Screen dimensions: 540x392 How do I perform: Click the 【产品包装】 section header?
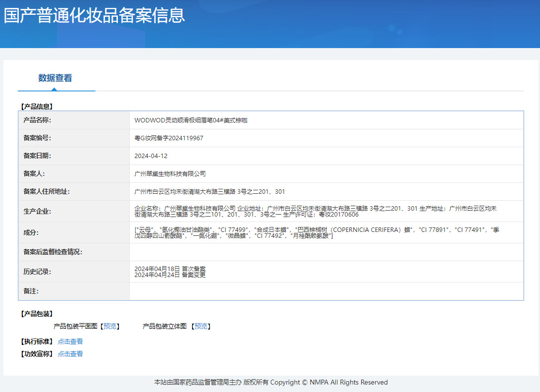[x=37, y=314]
